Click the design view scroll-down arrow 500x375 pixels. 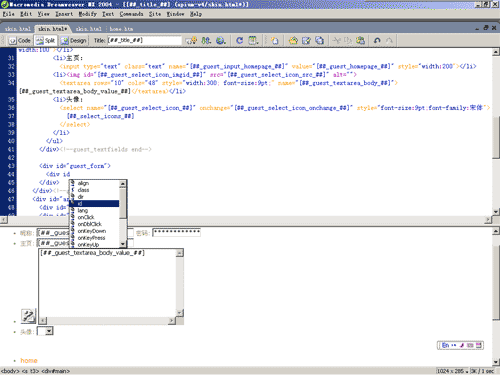[x=496, y=362]
